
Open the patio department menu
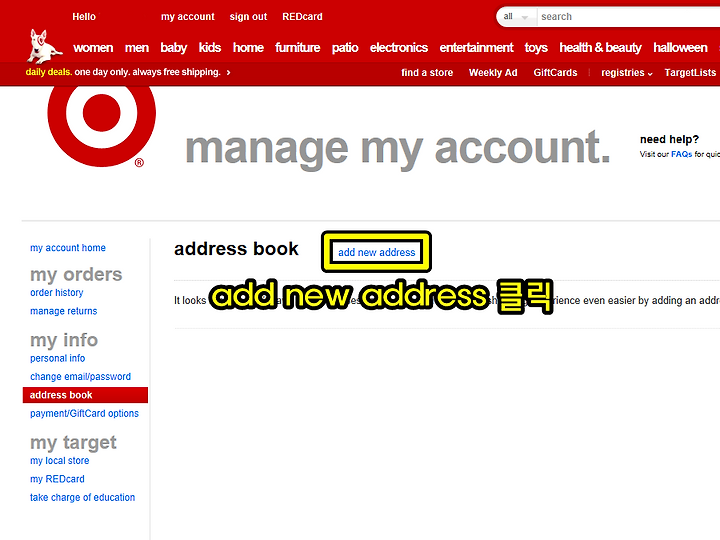click(x=345, y=48)
